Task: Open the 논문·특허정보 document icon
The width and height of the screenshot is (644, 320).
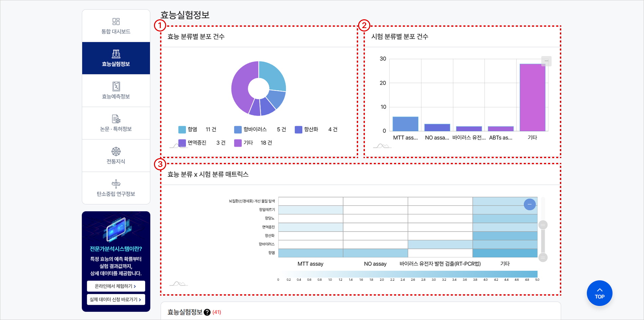Action: pyautogui.click(x=116, y=119)
